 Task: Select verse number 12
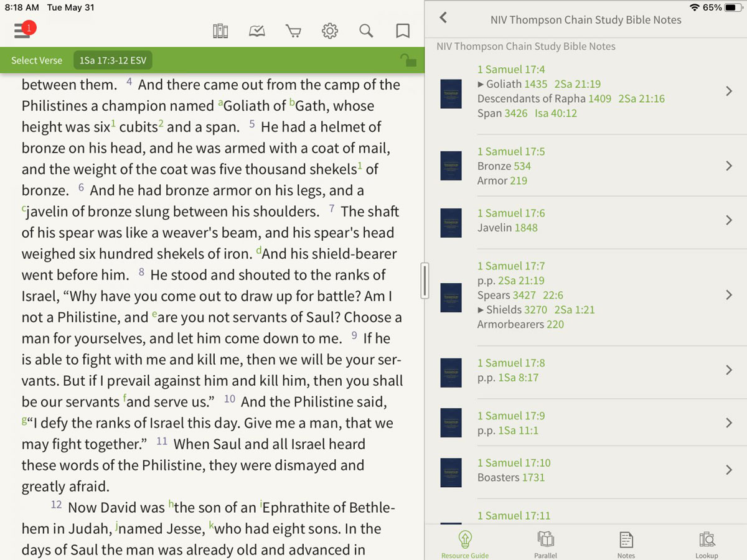pos(56,505)
